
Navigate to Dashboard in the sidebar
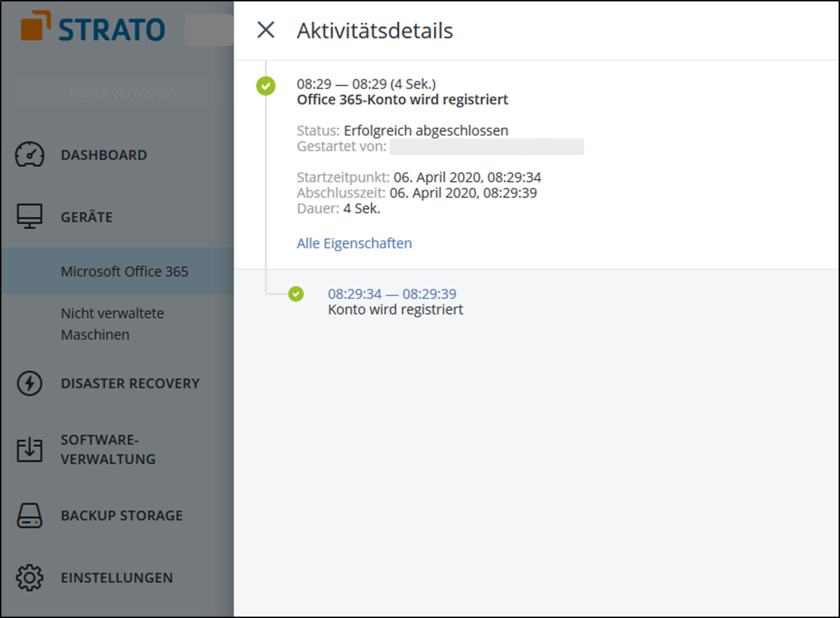[x=103, y=154]
